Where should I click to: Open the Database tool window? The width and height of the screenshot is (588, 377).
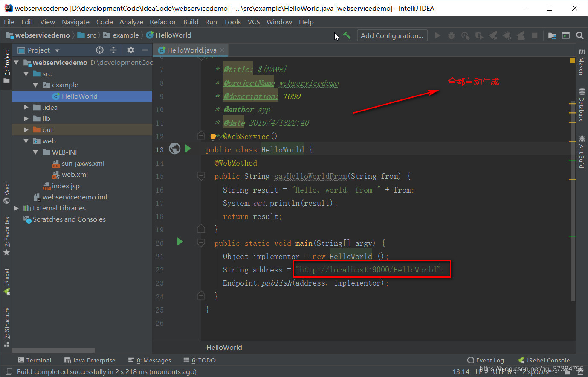[582, 105]
